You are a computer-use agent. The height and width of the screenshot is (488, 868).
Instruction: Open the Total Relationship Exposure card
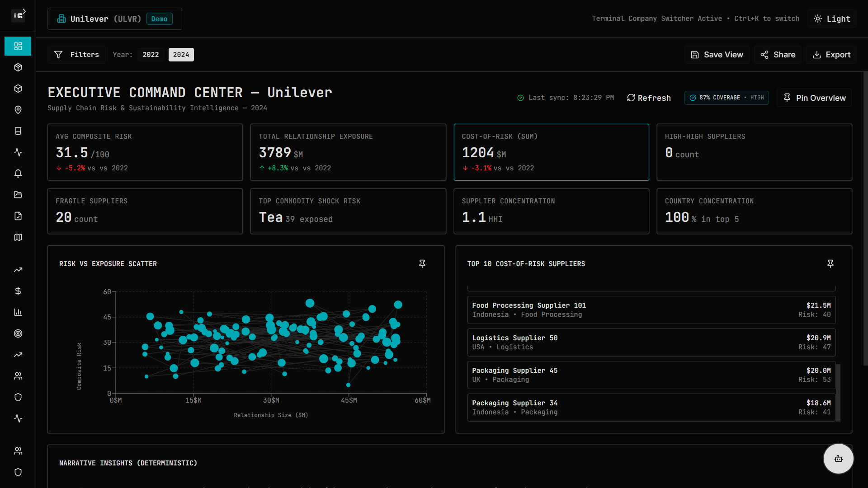[348, 152]
